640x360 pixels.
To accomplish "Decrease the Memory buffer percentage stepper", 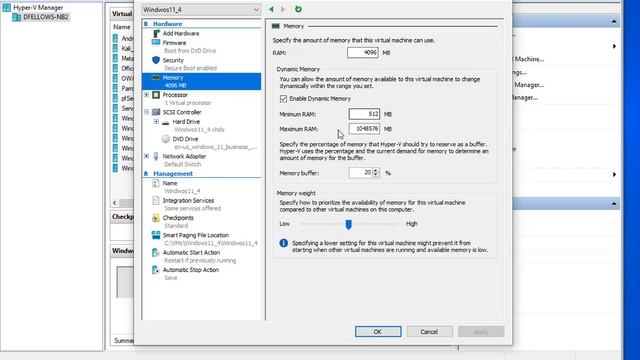I will (376, 175).
